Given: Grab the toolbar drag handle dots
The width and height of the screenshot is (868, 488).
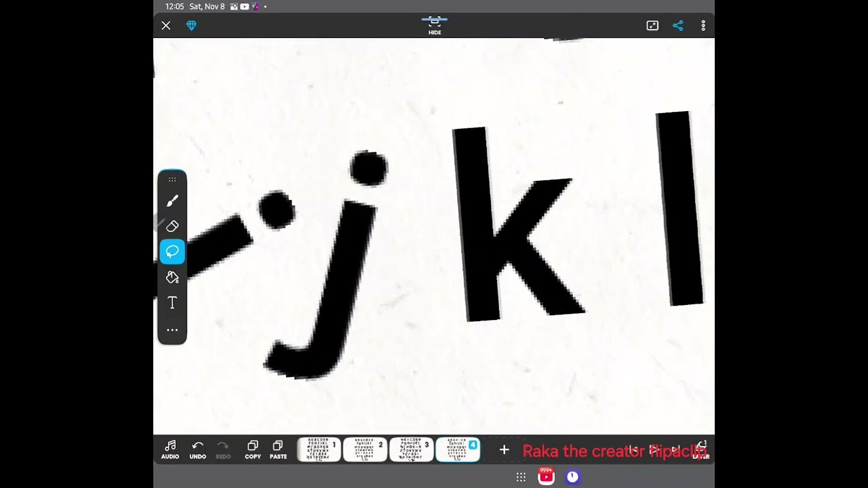Looking at the screenshot, I should [172, 180].
